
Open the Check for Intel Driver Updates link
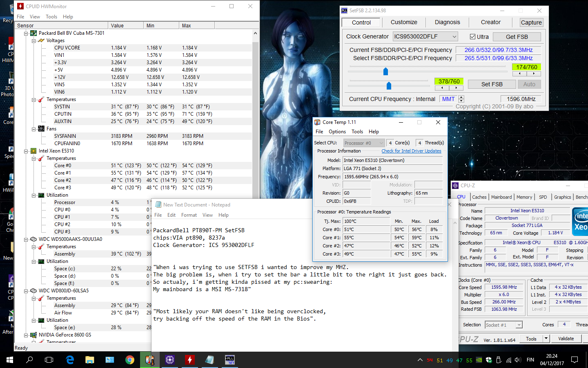[411, 151]
